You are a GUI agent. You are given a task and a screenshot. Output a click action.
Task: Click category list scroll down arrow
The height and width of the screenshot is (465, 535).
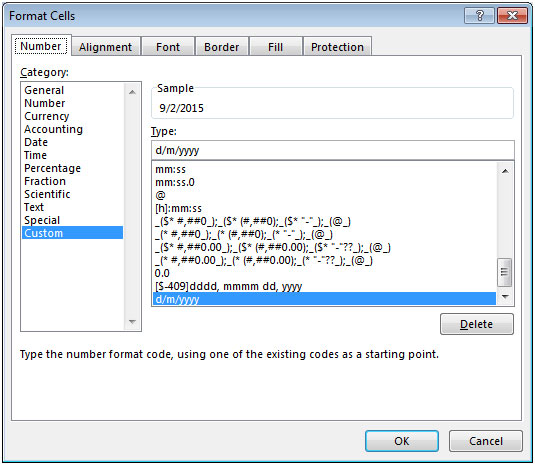pyautogui.click(x=132, y=321)
